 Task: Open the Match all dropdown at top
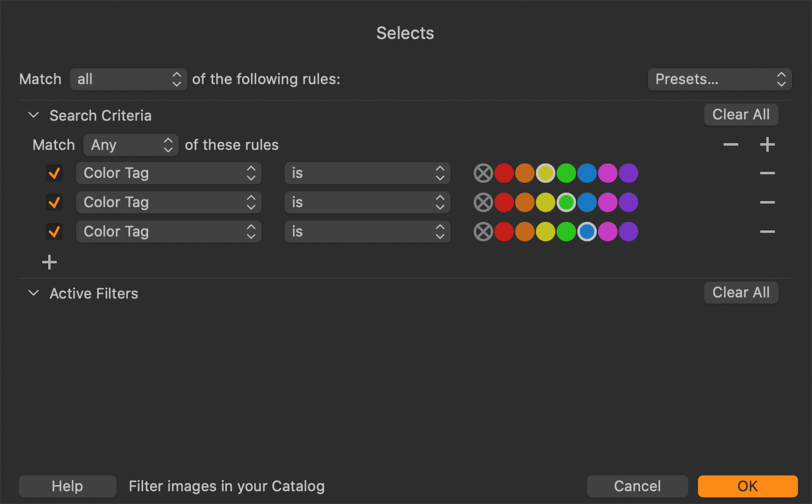[128, 79]
